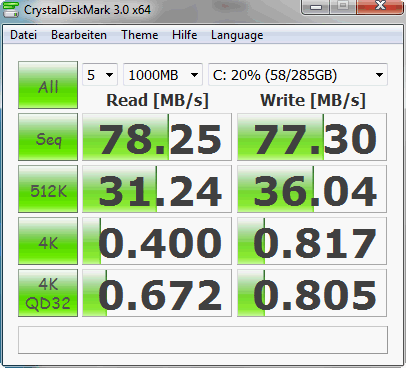Open the Hilfe menu
Screen dimensions: 406x368
coord(184,35)
